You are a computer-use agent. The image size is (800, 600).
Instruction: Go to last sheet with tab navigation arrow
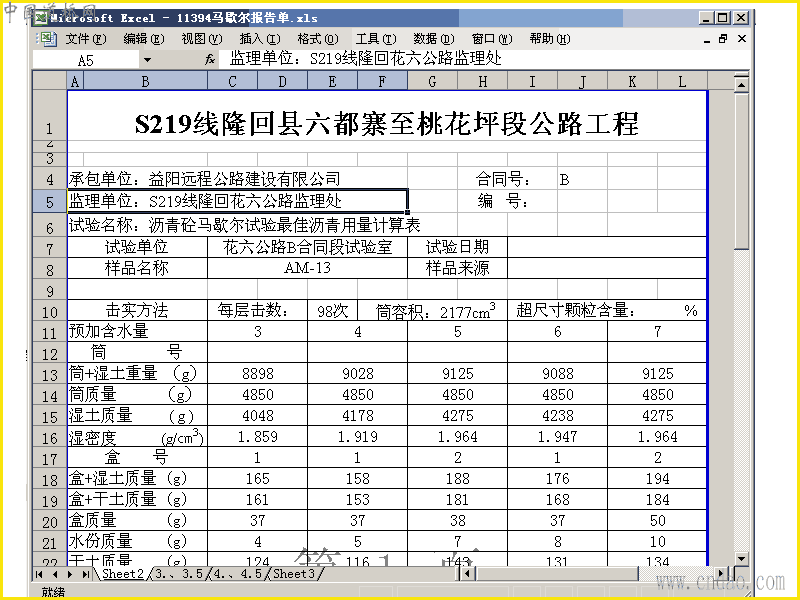click(x=85, y=574)
